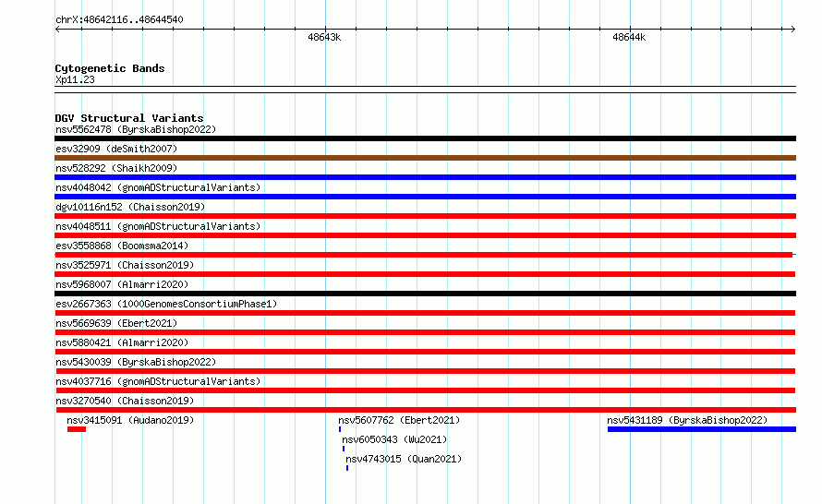
Task: Select the black nsv5562478 variant bar
Action: [425, 138]
